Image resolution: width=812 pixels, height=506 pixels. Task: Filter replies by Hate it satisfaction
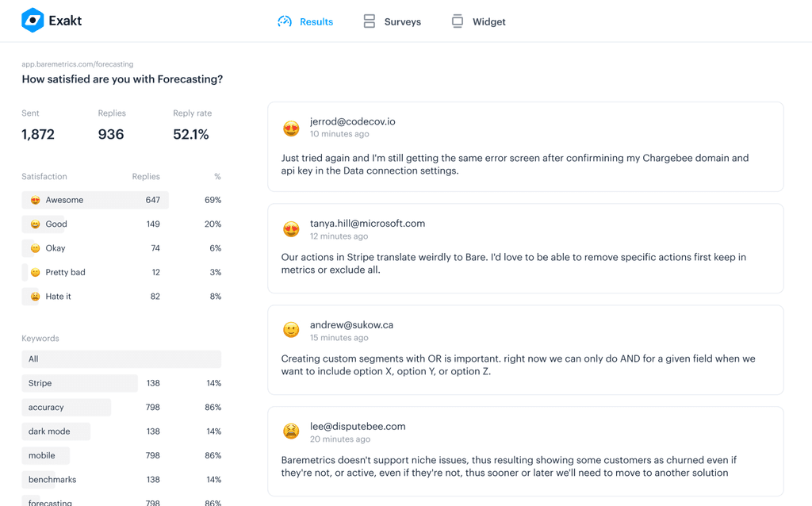click(x=121, y=297)
